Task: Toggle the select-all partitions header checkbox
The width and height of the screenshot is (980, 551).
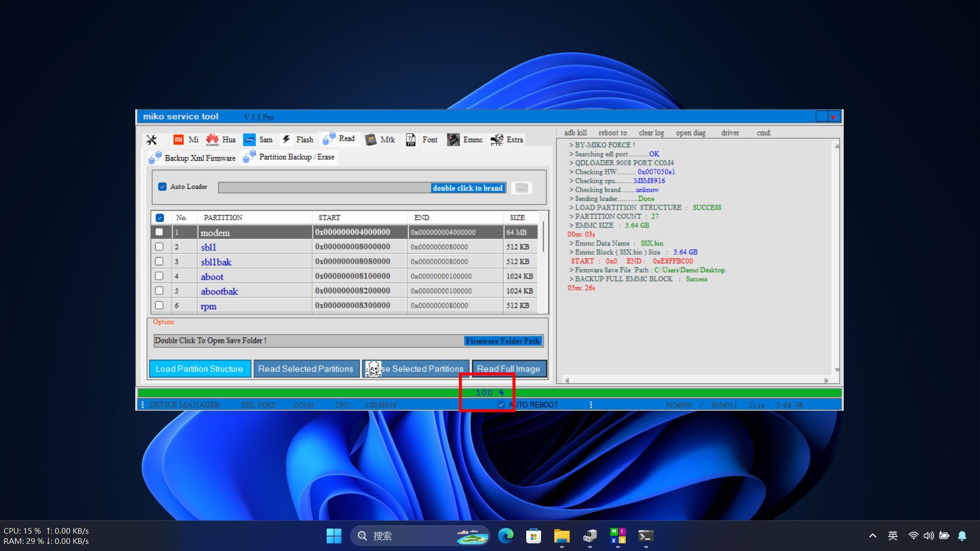Action: coord(160,218)
